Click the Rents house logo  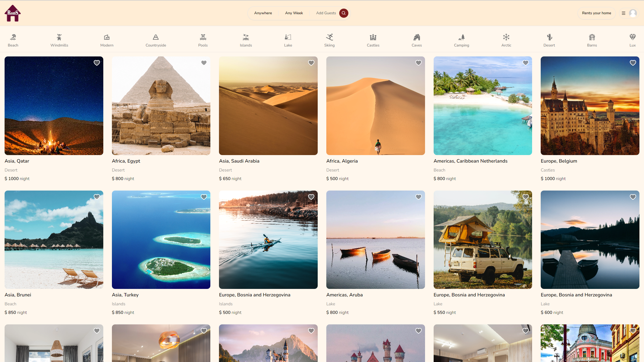pos(13,13)
